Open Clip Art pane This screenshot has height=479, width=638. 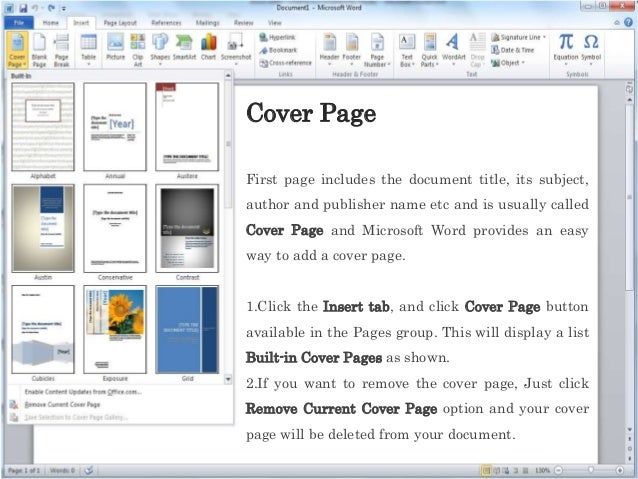coord(138,50)
